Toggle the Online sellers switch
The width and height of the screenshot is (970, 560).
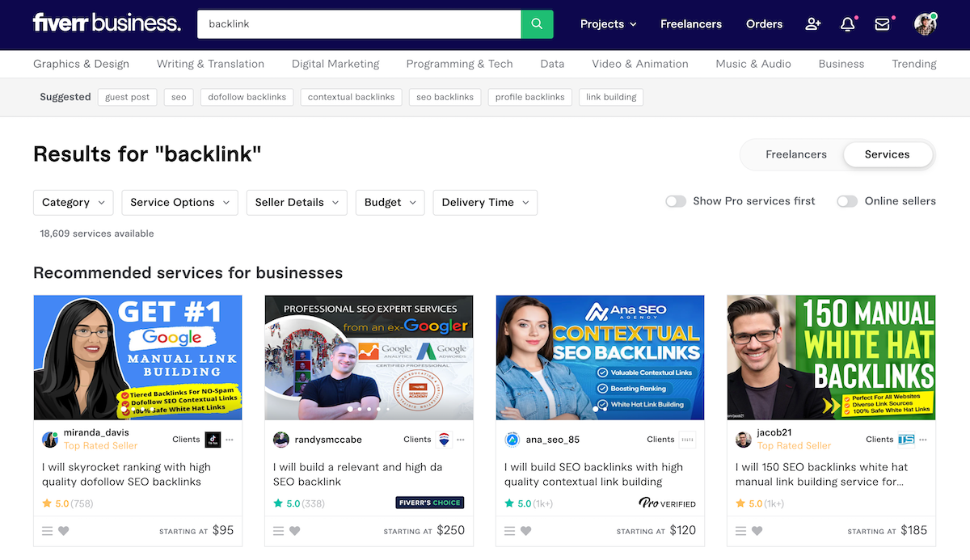click(847, 201)
